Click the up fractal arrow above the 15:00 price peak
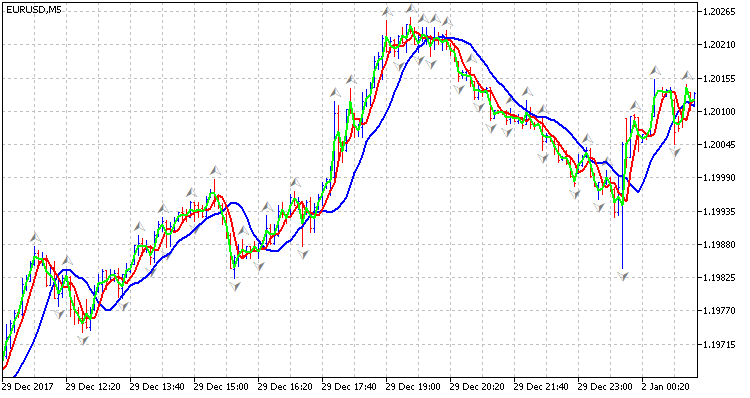The height and width of the screenshot is (398, 750). [215, 170]
